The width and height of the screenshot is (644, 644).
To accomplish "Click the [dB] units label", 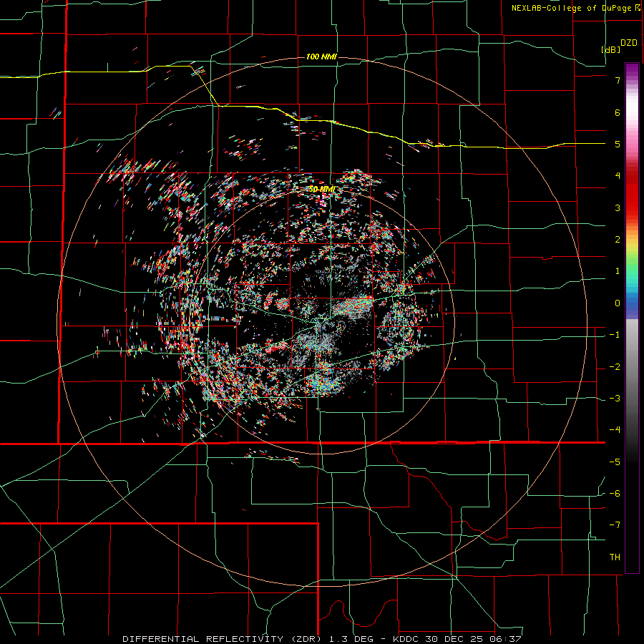I will point(611,49).
